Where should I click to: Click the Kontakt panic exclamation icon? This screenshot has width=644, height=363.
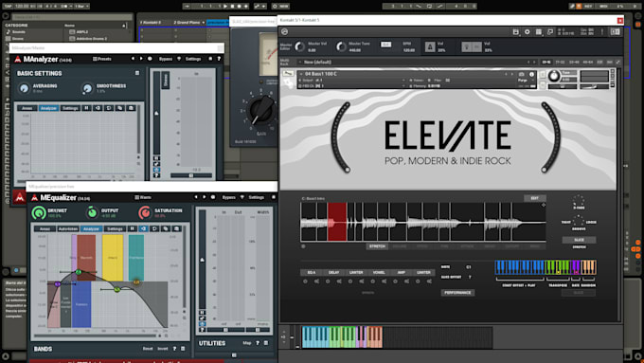coord(602,31)
